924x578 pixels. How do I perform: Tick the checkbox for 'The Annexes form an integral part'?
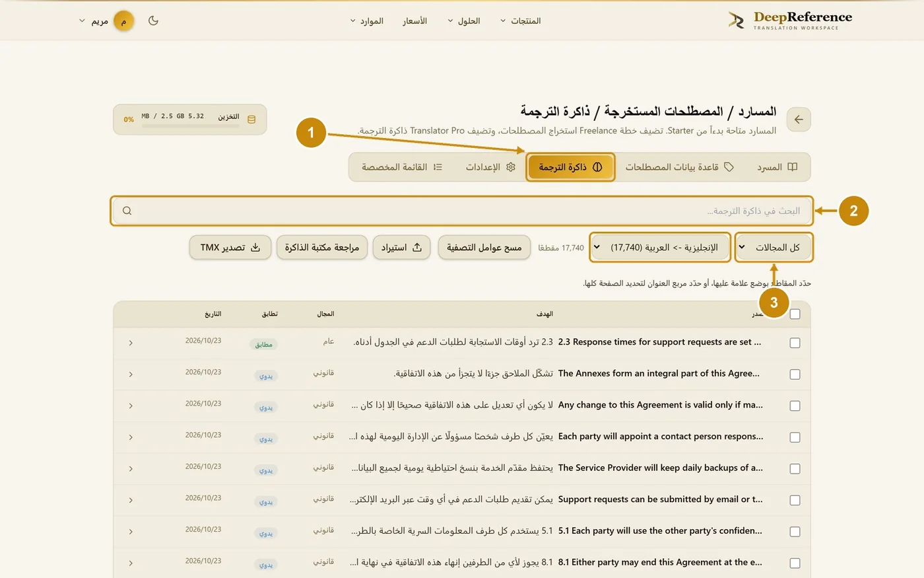795,375
